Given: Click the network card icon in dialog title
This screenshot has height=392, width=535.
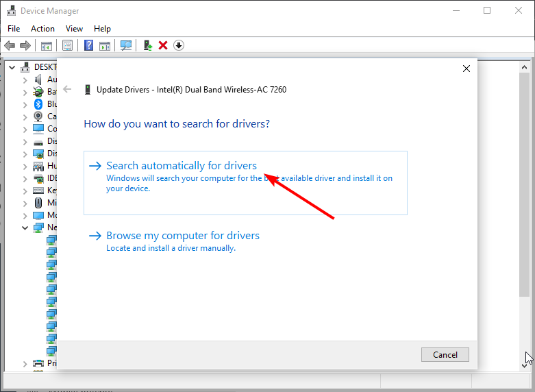Looking at the screenshot, I should point(88,90).
